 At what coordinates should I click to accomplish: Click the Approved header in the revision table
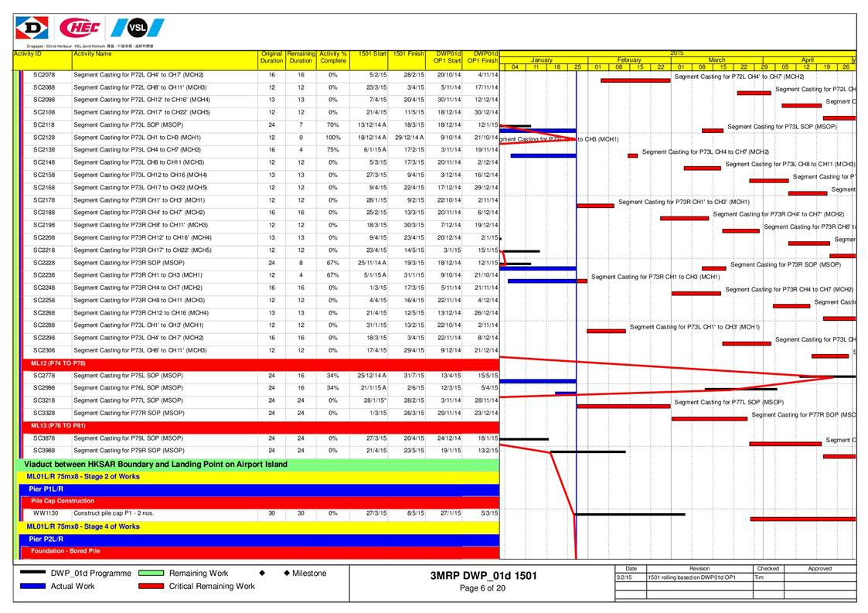tap(820, 569)
